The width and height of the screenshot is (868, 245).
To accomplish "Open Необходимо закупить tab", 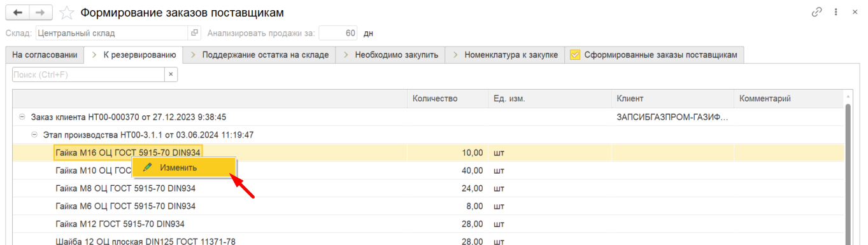I will point(390,55).
